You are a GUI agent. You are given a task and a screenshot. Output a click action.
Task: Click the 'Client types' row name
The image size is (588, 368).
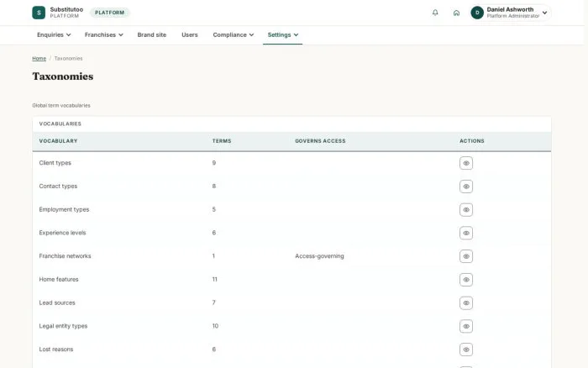pos(55,163)
